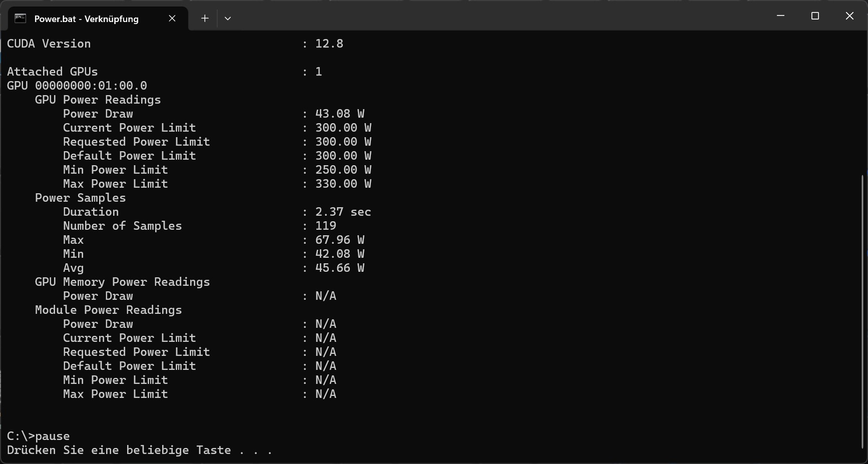Click the Drücken Sie eine beliebige Taste message
The height and width of the screenshot is (464, 868).
[x=139, y=450]
